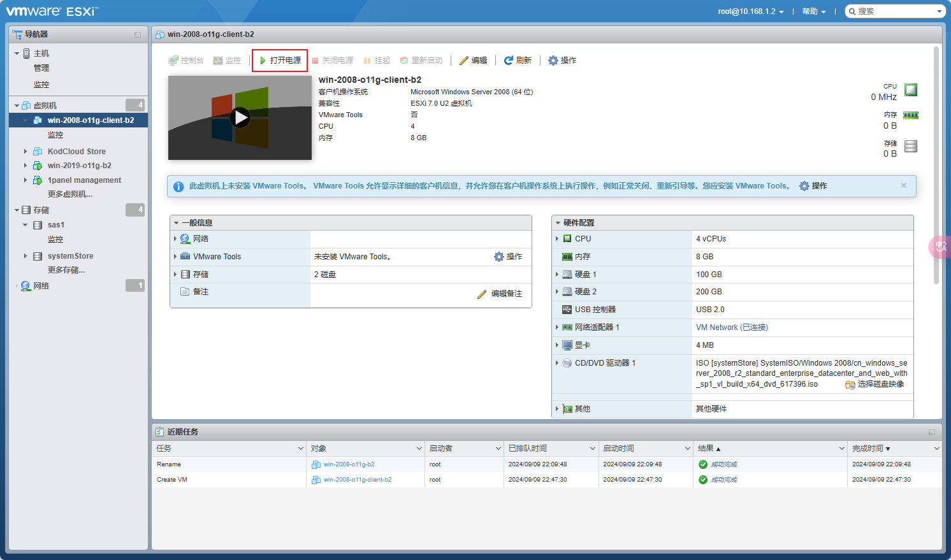Expand the systemStore tree node
Image resolution: width=951 pixels, height=560 pixels.
pos(25,256)
